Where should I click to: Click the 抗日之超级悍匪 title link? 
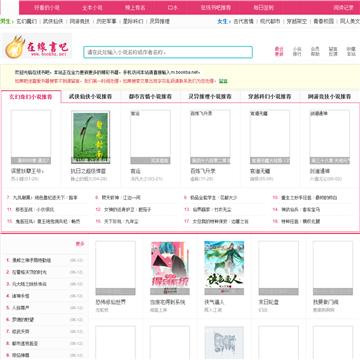pos(88,171)
